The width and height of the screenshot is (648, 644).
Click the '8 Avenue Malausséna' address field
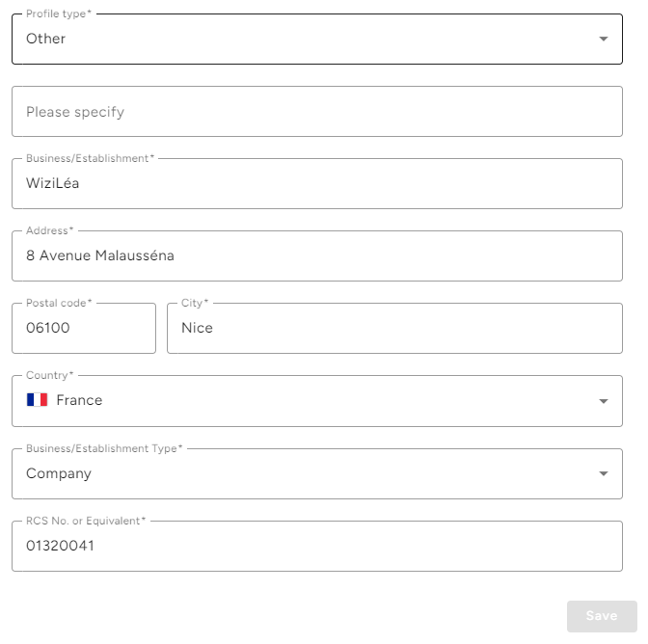[316, 256]
